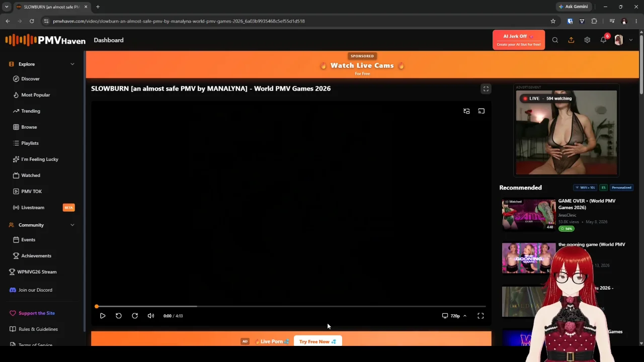Open Chrome three-dot menu
Screen dimensions: 644x362
pyautogui.click(x=636, y=21)
